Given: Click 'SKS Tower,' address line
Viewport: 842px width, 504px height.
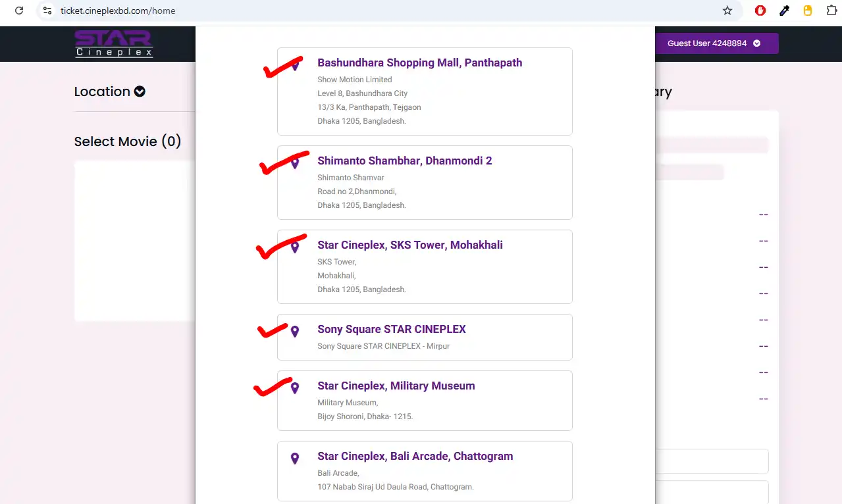Looking at the screenshot, I should tap(336, 262).
